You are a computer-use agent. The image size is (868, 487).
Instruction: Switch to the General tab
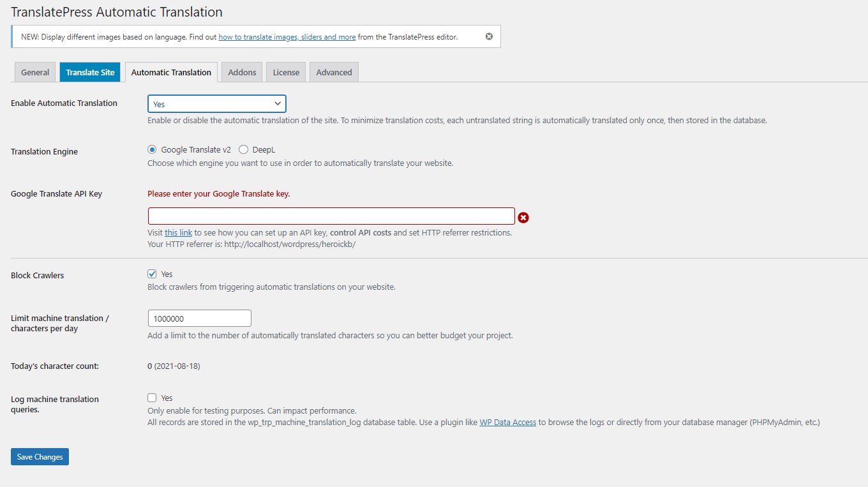click(x=34, y=71)
